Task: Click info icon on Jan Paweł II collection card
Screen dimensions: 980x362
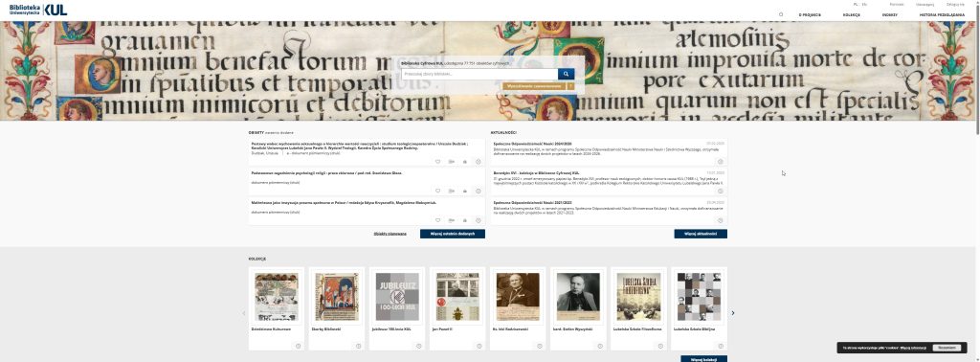Action: (x=479, y=346)
